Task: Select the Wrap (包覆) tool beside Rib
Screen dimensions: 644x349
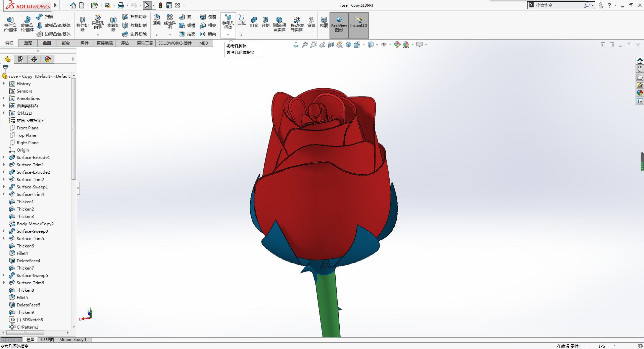Action: click(x=208, y=17)
